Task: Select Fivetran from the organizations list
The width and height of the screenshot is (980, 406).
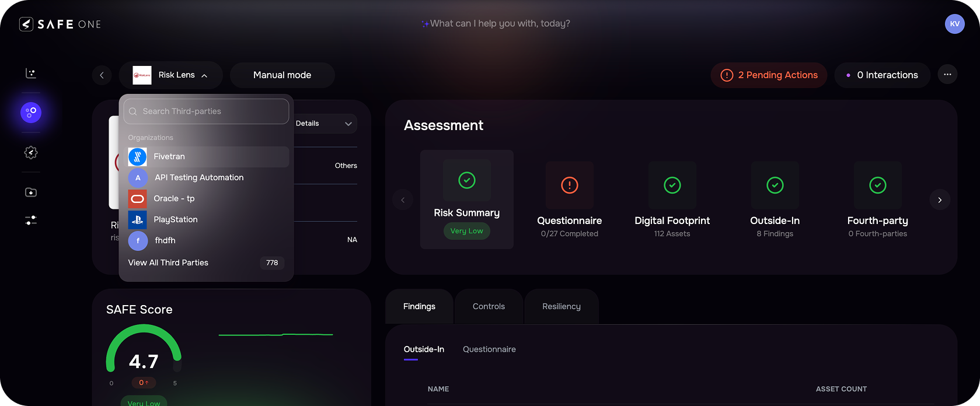Action: (207, 157)
